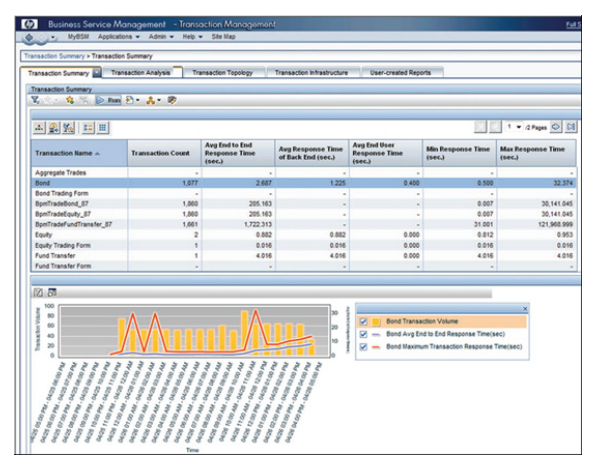
Task: Sort by Transaction Name column header
Action: [x=79, y=153]
